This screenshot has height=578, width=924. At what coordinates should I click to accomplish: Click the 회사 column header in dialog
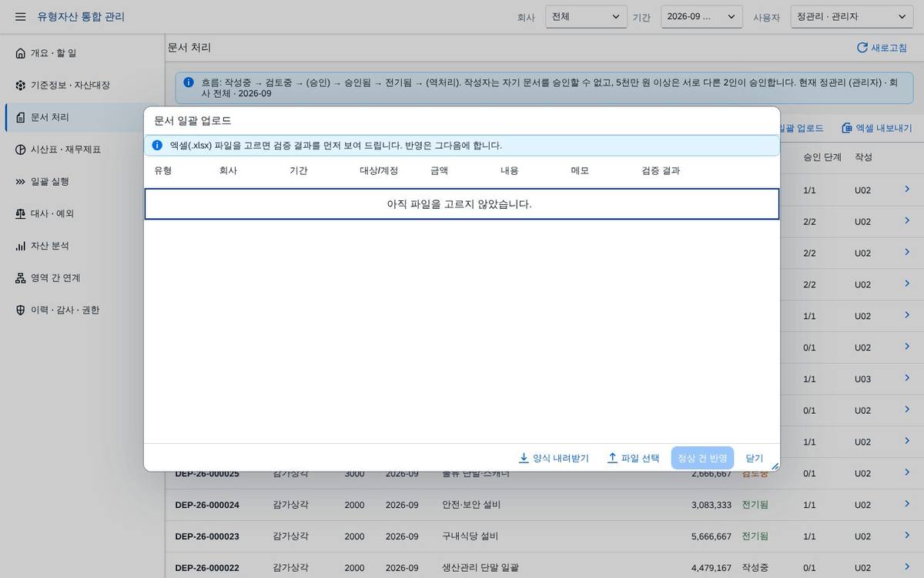point(229,170)
